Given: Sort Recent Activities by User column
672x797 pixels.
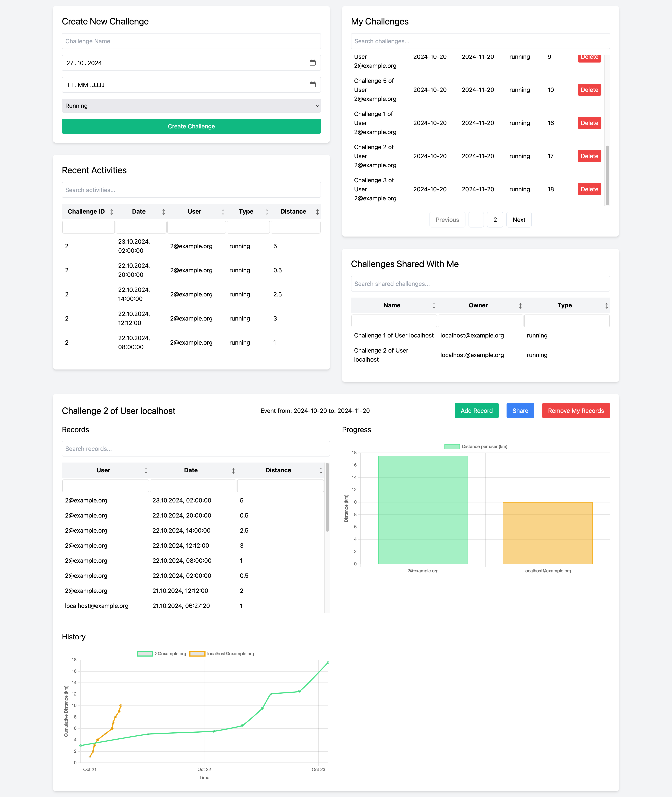Looking at the screenshot, I should coord(223,211).
